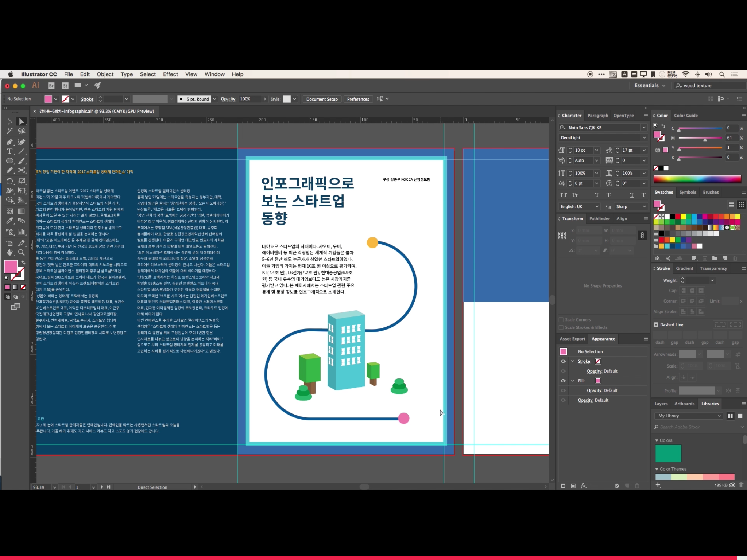Select the Lasso tool
Screen dimensions: 747x560
(22, 131)
